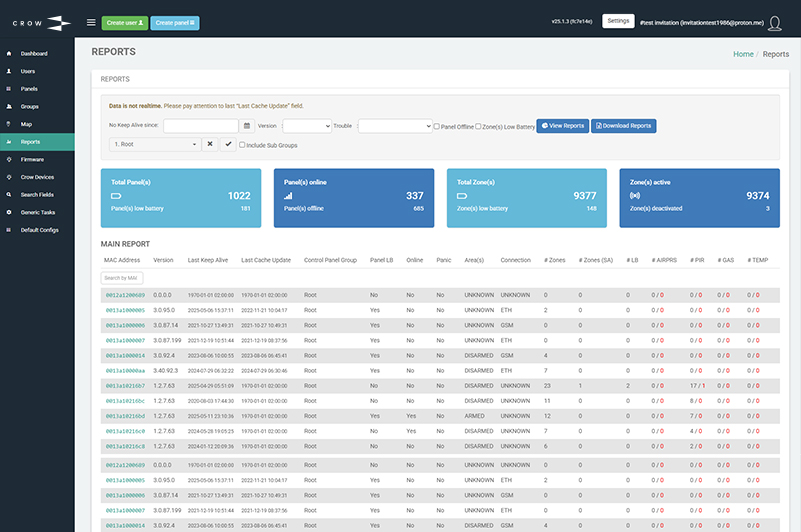Click the Home breadcrumb link
The height and width of the screenshot is (532, 801).
pyautogui.click(x=743, y=54)
